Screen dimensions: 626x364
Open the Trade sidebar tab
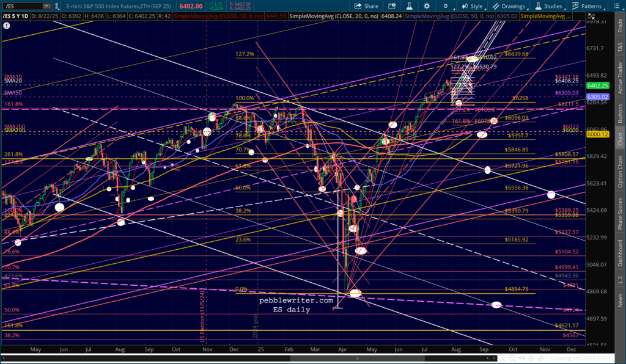620,26
